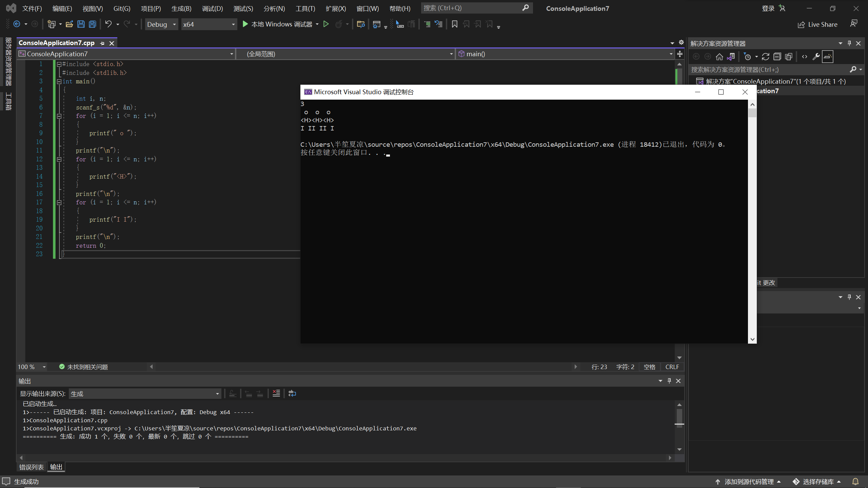Toggle auto-hide pin on the output panel
868x488 pixels.
(669, 381)
